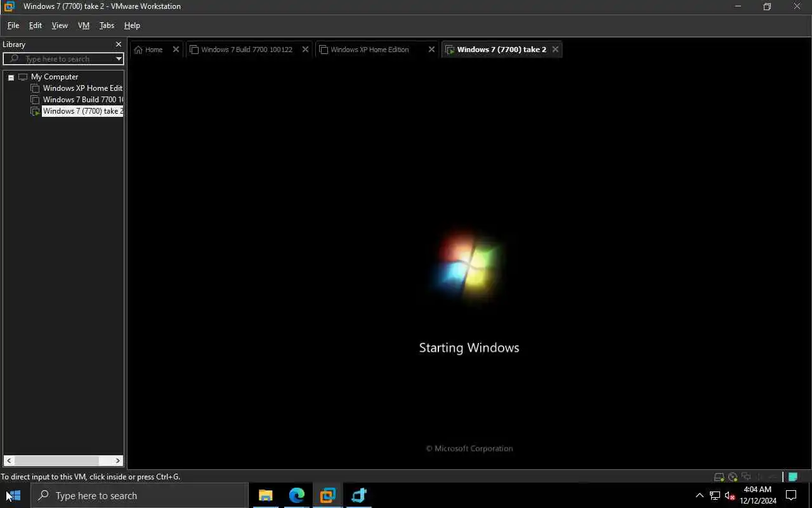The image size is (812, 508).
Task: Close the Home tab
Action: [x=176, y=50]
